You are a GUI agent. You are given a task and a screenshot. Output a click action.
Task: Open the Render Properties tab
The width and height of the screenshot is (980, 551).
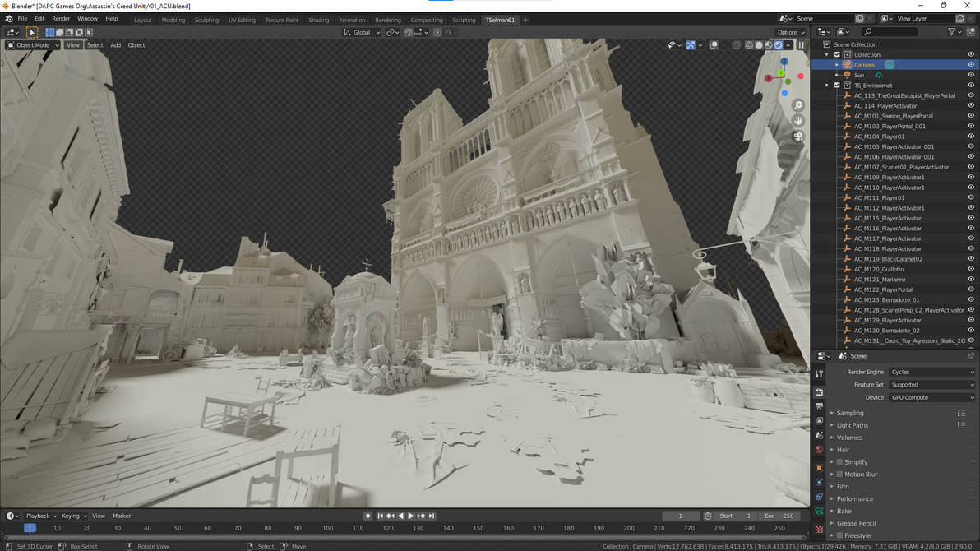819,391
